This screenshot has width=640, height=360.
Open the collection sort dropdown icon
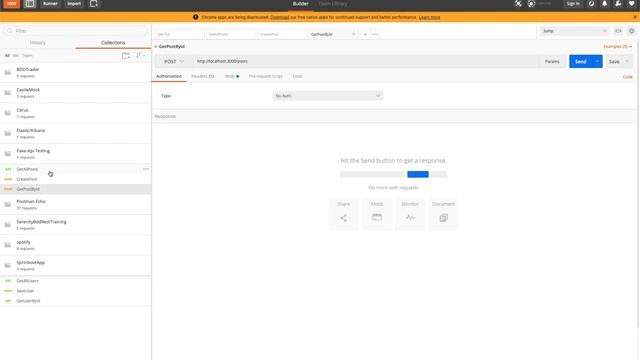140,56
